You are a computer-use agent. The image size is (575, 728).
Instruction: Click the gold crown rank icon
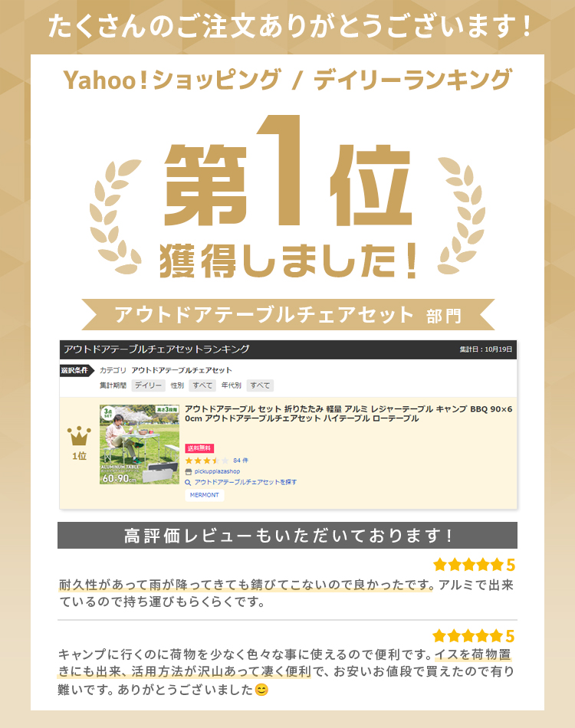[79, 436]
